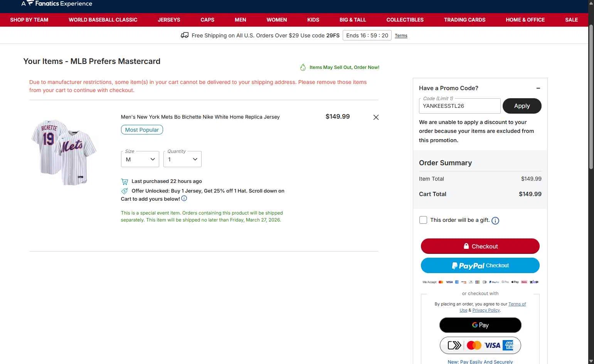The image size is (594, 364).
Task: Click the price tag icon by Offer Unlocked
Action: (x=125, y=191)
